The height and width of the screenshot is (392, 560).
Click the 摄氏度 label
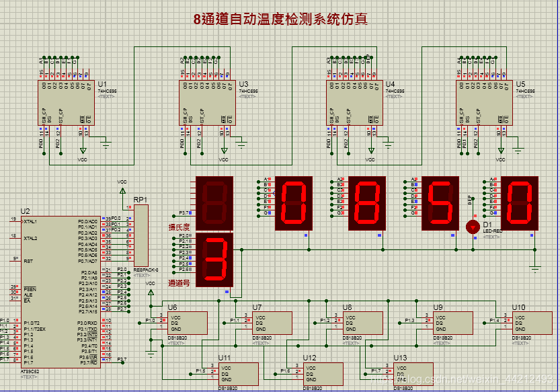[x=179, y=227]
